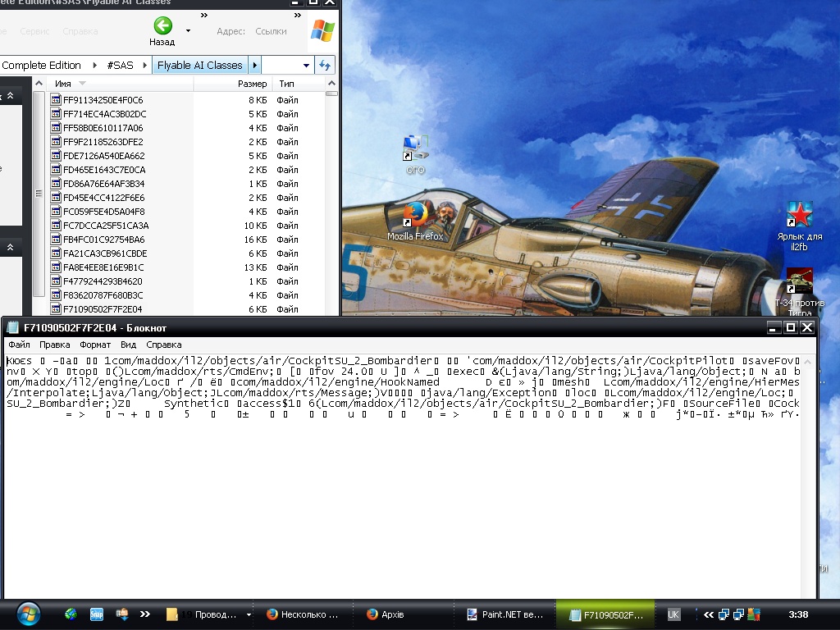The width and height of the screenshot is (840, 630).
Task: Click the Complete Edition breadcrumb
Action: click(41, 65)
